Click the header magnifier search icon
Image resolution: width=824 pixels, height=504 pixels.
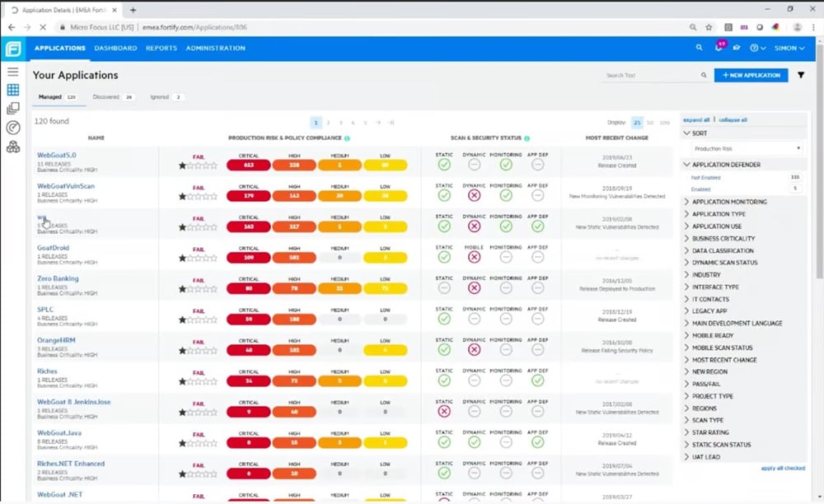pyautogui.click(x=699, y=48)
